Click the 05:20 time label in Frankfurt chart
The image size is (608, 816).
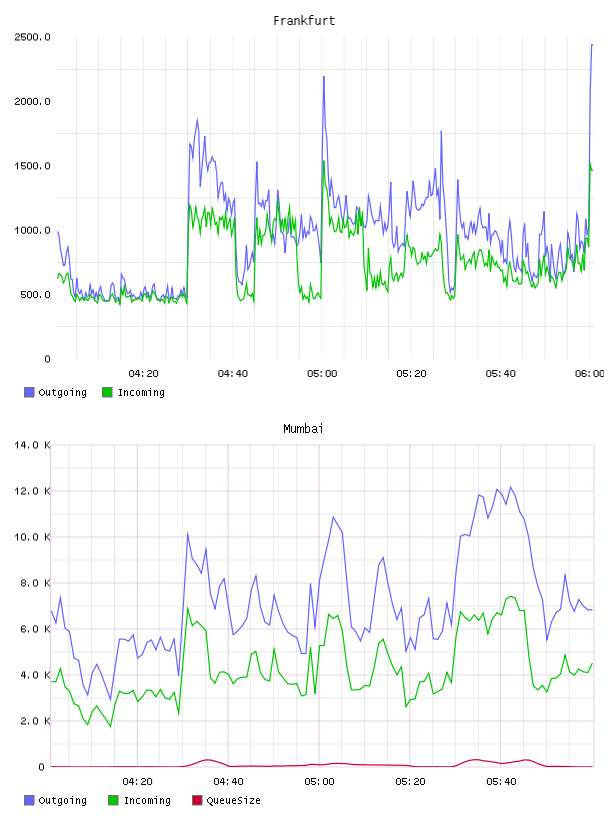(411, 374)
